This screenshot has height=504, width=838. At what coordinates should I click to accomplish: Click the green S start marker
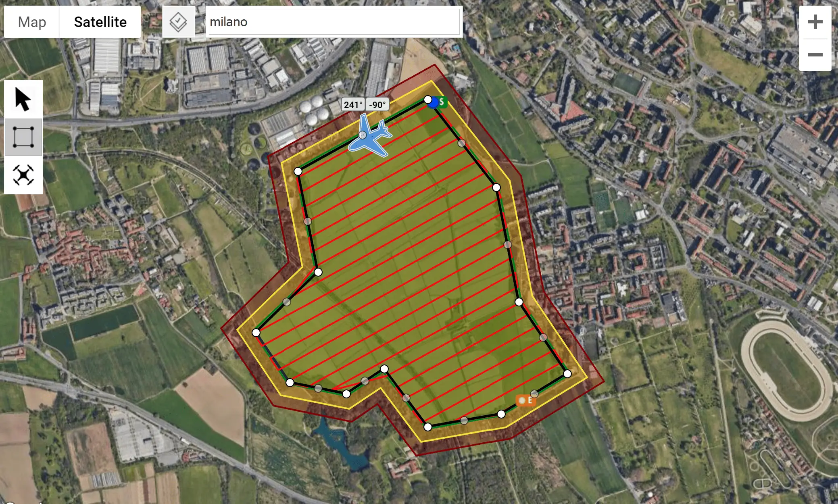tap(442, 102)
